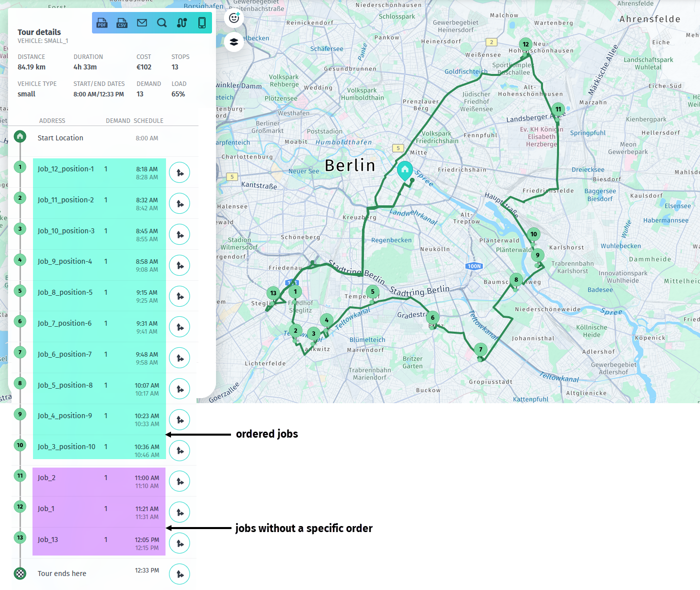The width and height of the screenshot is (700, 590).
Task: Click route button in Job_8_position-5 row
Action: tap(179, 296)
